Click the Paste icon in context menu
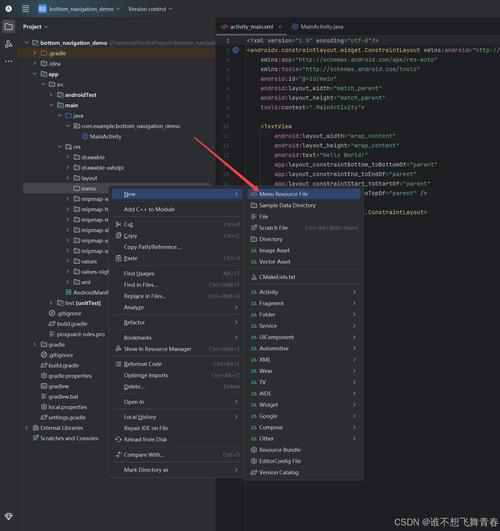 point(118,258)
